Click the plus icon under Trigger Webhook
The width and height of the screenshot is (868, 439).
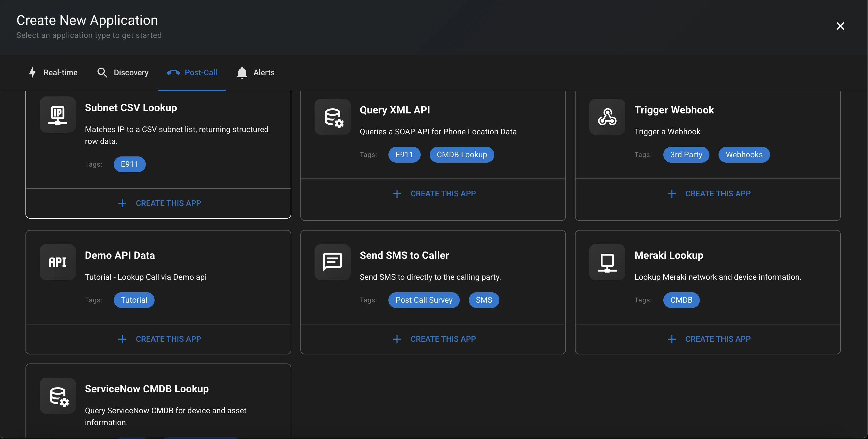point(672,193)
